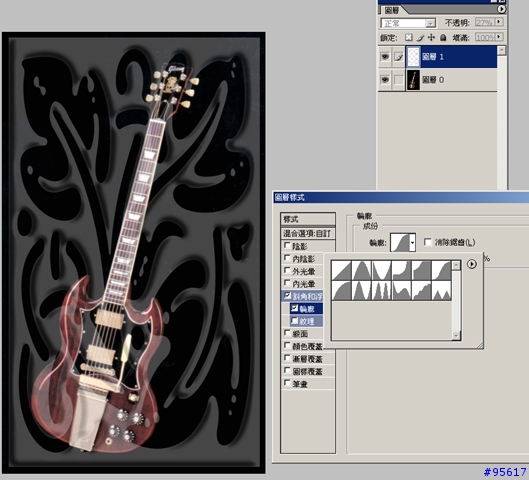Toggle lock image pixels brush icon
Image resolution: width=529 pixels, height=480 pixels.
click(420, 37)
